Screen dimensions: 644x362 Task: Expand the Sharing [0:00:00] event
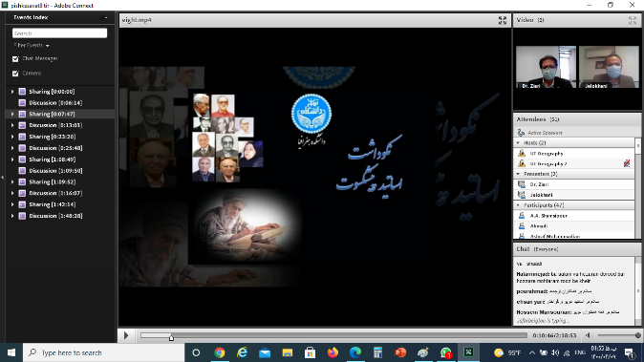(x=12, y=92)
